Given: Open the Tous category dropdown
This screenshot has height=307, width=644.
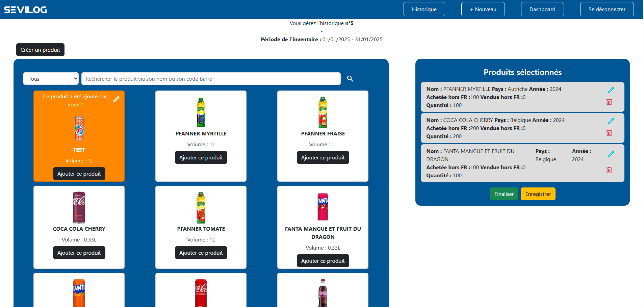Looking at the screenshot, I should 51,79.
